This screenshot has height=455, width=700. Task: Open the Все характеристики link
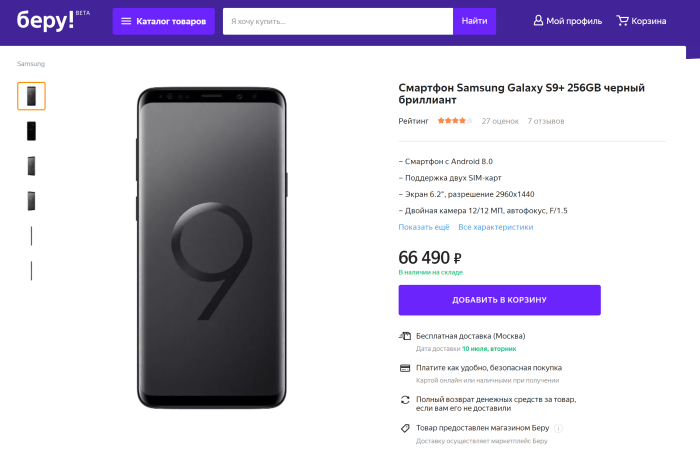496,227
